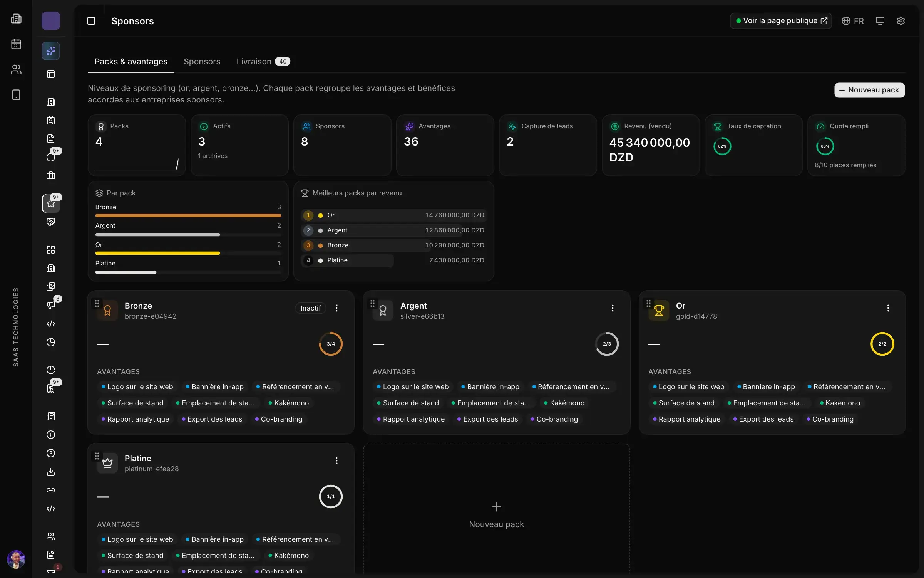The height and width of the screenshot is (578, 924).
Task: Click the Revenu (vendu) stat card
Action: (x=650, y=145)
